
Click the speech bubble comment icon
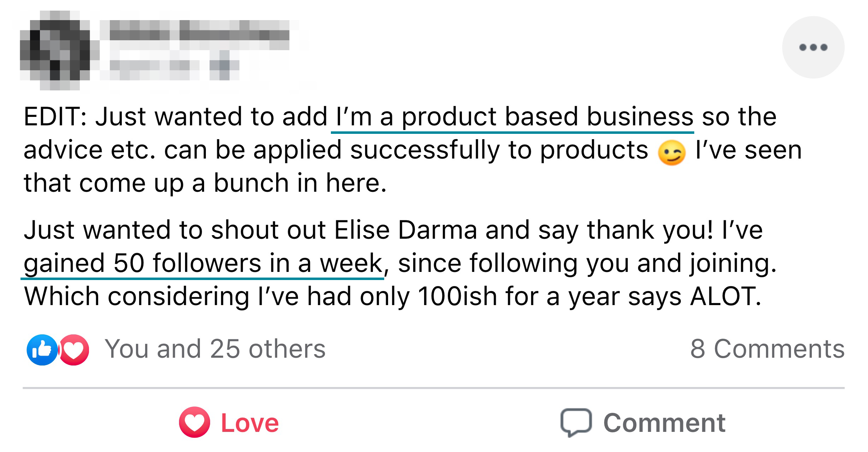coord(576,422)
